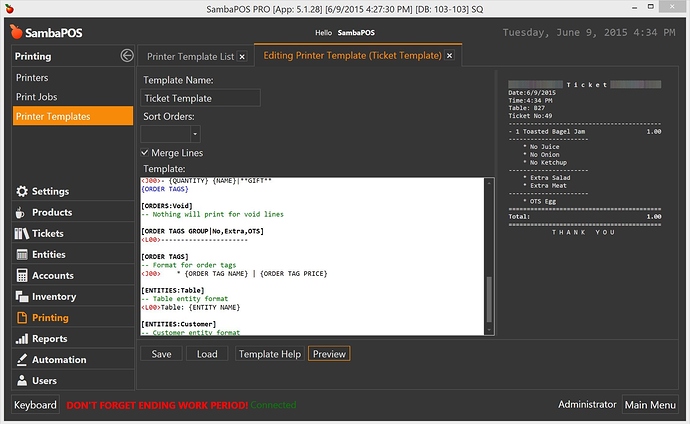
Task: Close the Printer Template List tab
Action: (x=242, y=57)
